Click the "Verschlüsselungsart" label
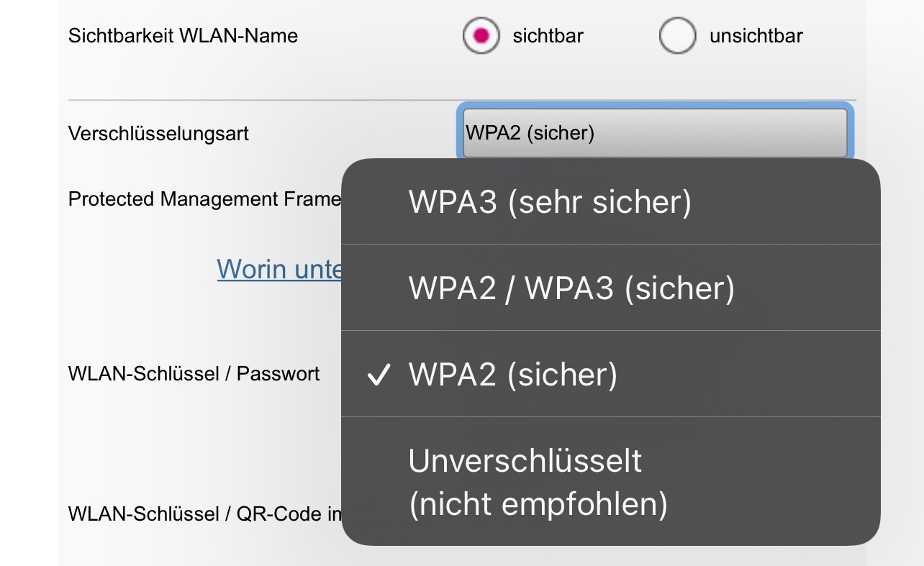 pyautogui.click(x=158, y=133)
